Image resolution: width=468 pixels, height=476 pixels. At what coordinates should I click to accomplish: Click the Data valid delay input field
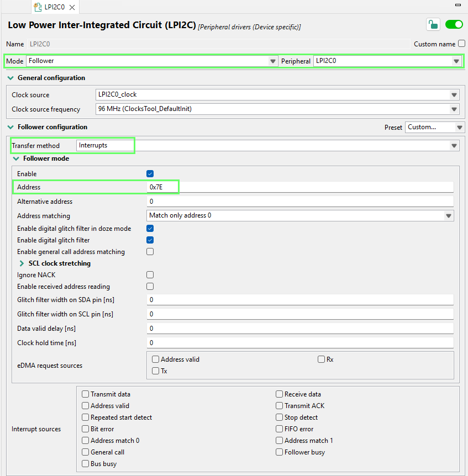click(300, 328)
